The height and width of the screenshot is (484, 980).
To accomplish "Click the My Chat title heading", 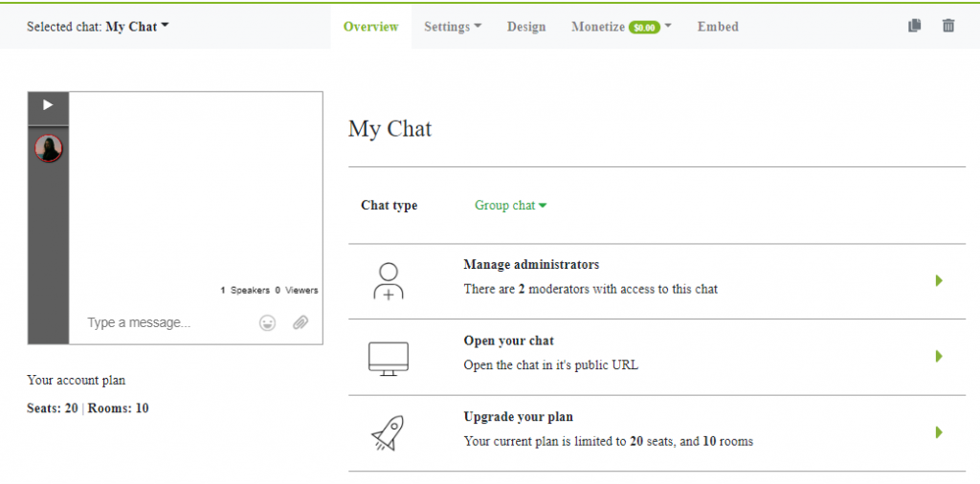I will (x=390, y=129).
